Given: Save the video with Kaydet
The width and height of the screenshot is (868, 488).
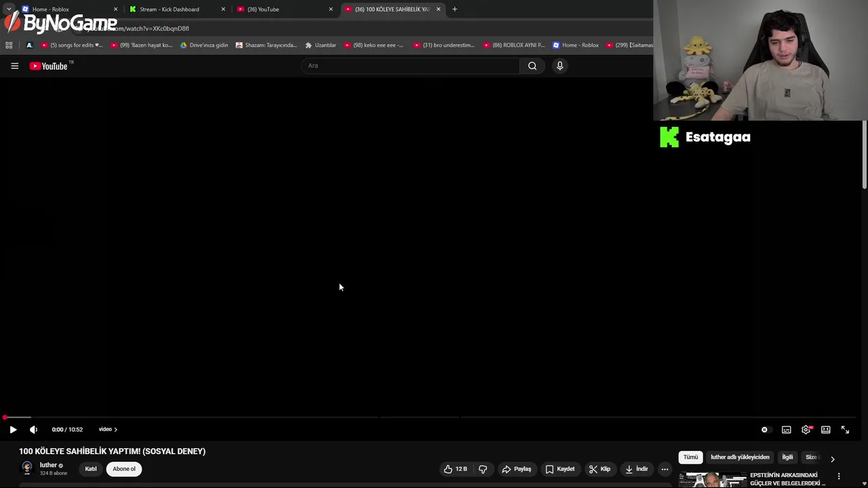Looking at the screenshot, I should pyautogui.click(x=559, y=469).
